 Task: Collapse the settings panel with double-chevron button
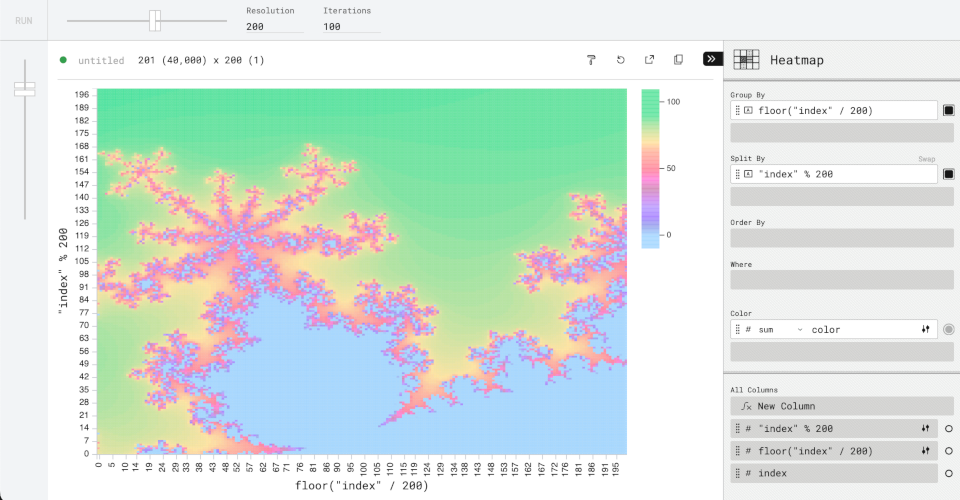pos(712,59)
